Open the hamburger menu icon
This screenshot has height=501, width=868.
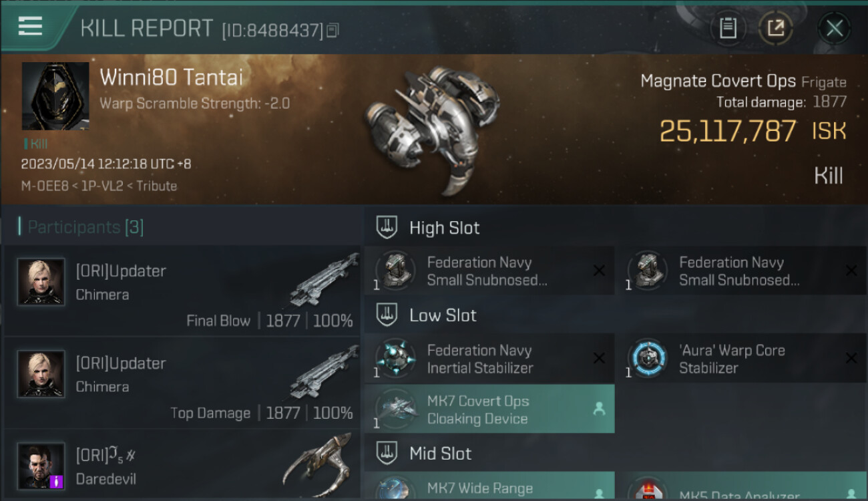point(30,26)
